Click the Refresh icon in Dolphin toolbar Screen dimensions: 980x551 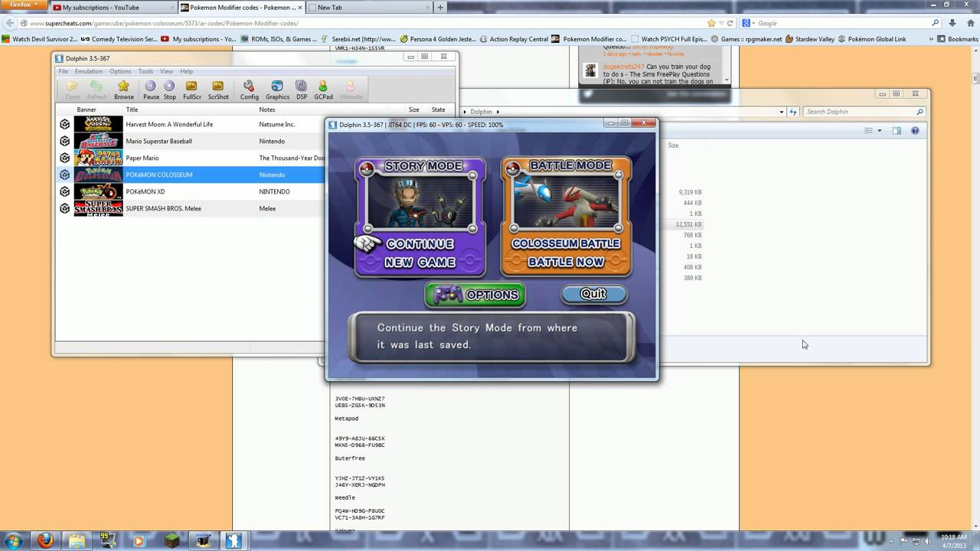pyautogui.click(x=96, y=86)
